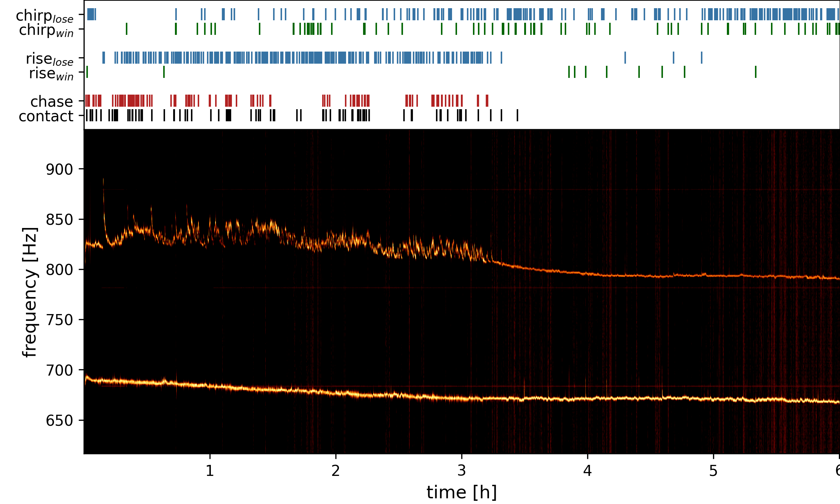Click the time [h] axis title
The image size is (840, 504).
tap(461, 492)
